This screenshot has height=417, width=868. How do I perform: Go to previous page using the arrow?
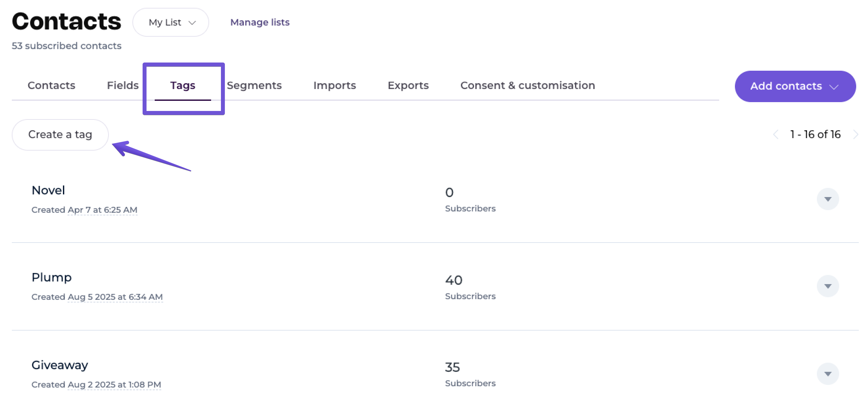pos(776,135)
